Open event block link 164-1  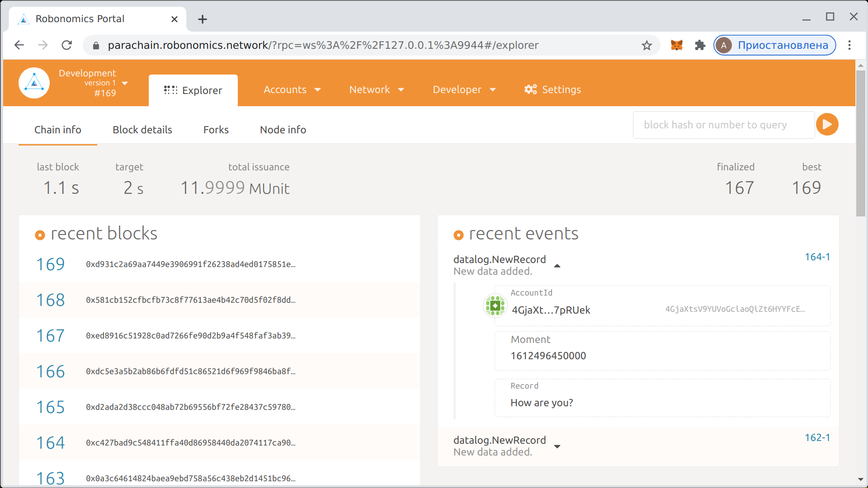click(817, 257)
